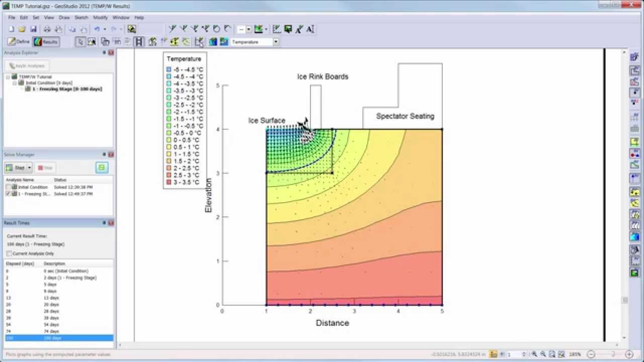Image resolution: width=644 pixels, height=362 pixels.
Task: Open the Temperature contour dropdown
Action: pyautogui.click(x=276, y=42)
